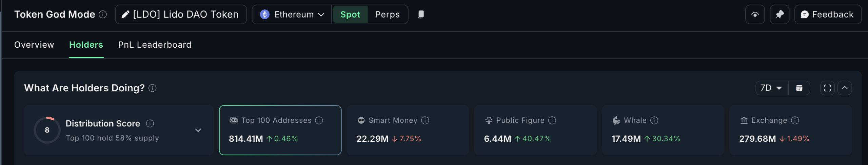Screen dimensions: 868x165
Task: Edit the LDO Lido DAO Token selector
Action: [181, 15]
